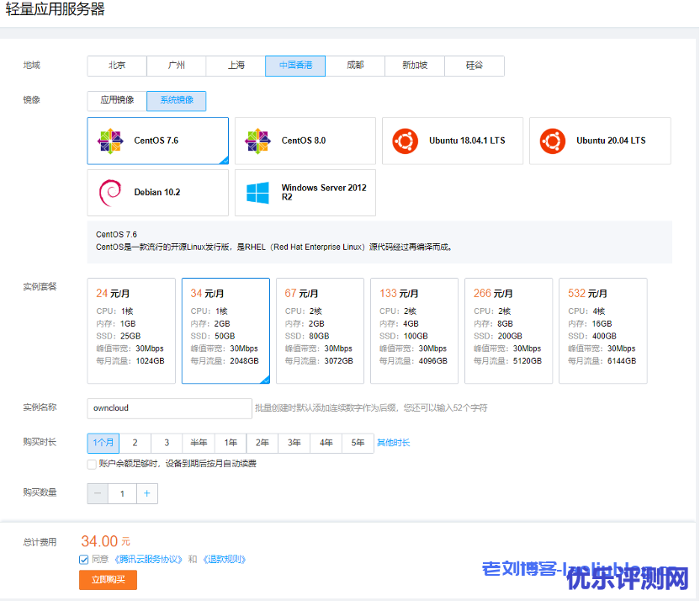Set purchase duration to 半年
Screen dimensions: 700x601
[x=199, y=443]
